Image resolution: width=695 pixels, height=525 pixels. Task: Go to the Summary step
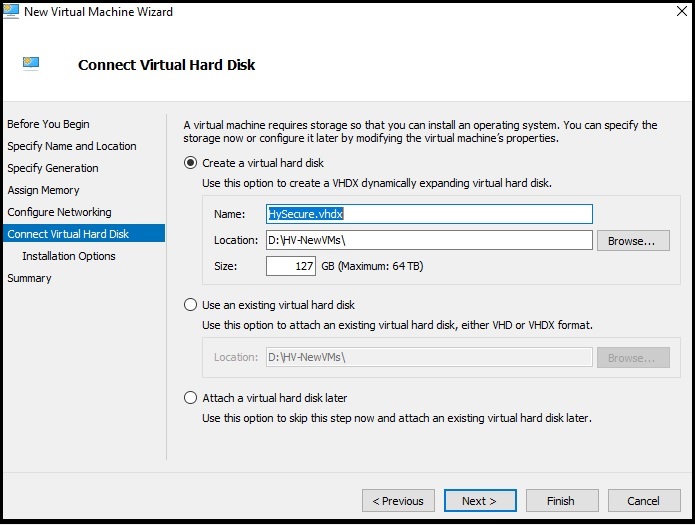point(29,278)
